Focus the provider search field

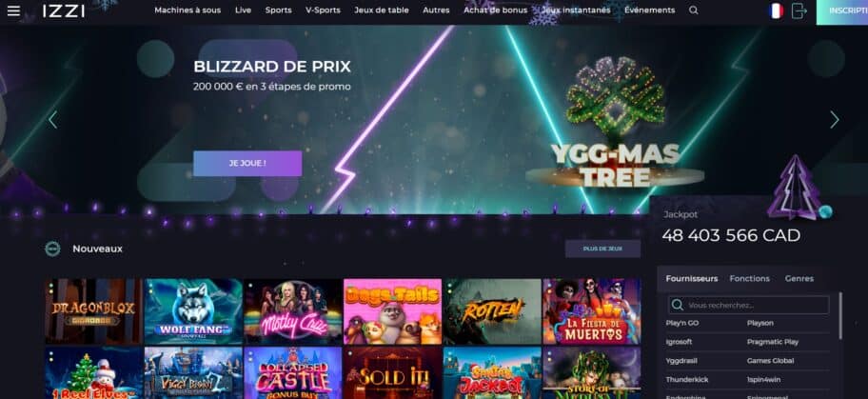point(749,306)
